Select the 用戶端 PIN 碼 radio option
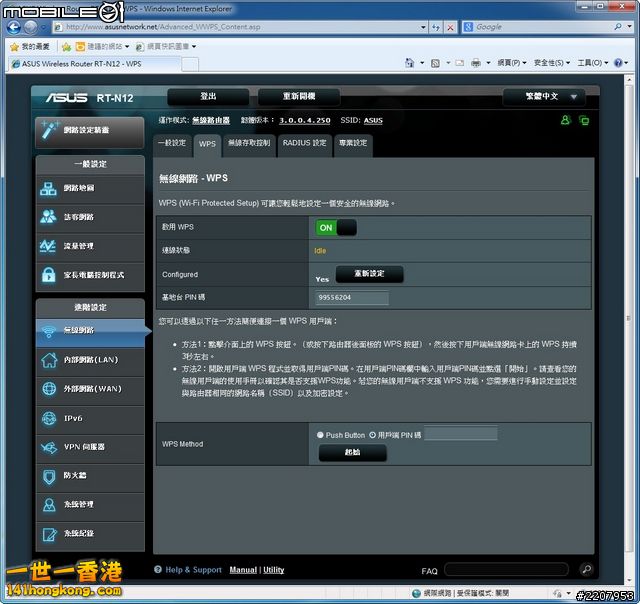Viewport: 640px width, 604px height. (373, 435)
